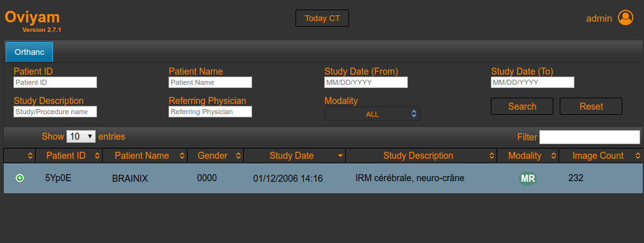Click the image count value 232
Image resolution: width=644 pixels, height=243 pixels.
(x=576, y=178)
